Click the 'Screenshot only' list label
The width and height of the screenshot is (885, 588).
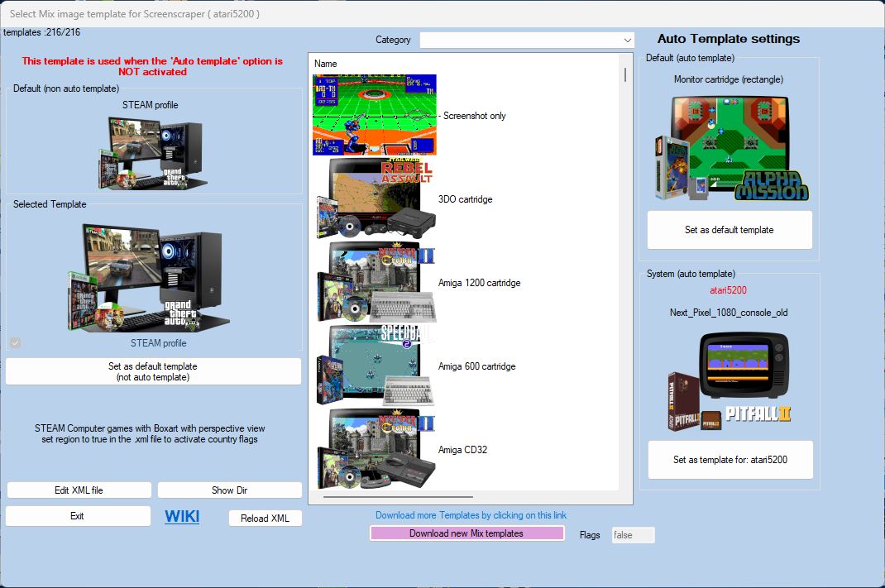pos(474,116)
